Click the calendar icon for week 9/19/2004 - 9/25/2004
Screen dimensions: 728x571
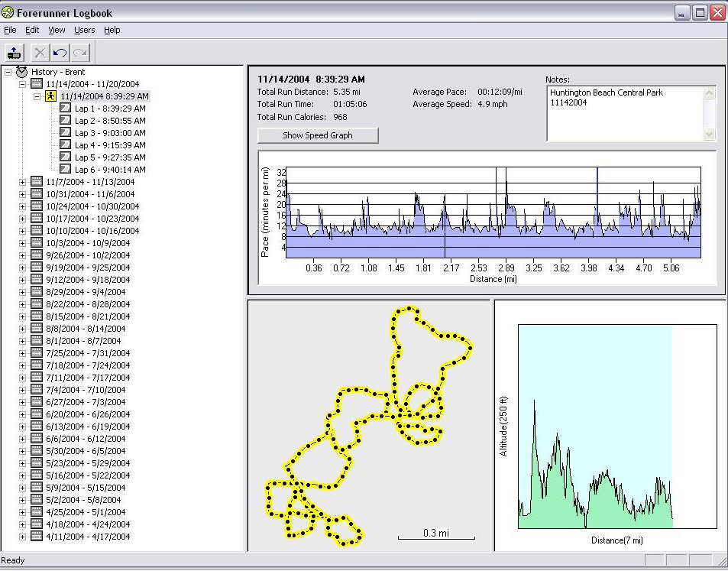tap(36, 267)
